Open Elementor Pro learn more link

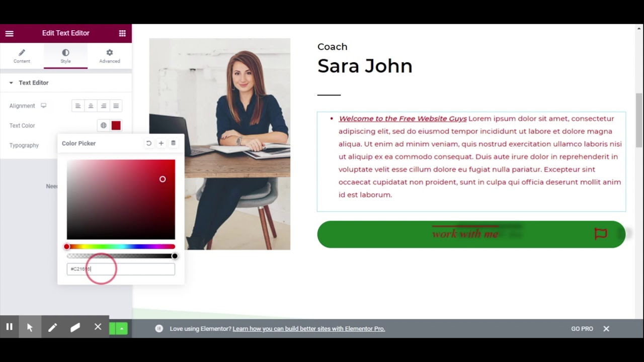click(x=309, y=329)
